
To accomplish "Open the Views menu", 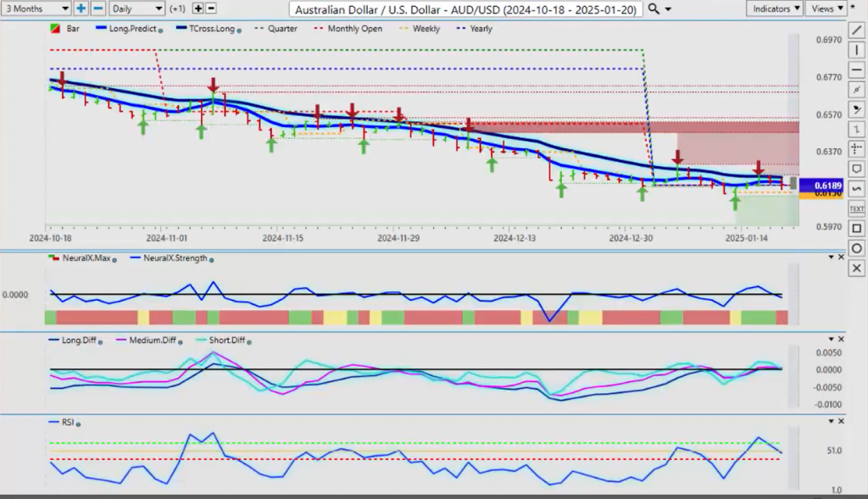I will coord(826,8).
